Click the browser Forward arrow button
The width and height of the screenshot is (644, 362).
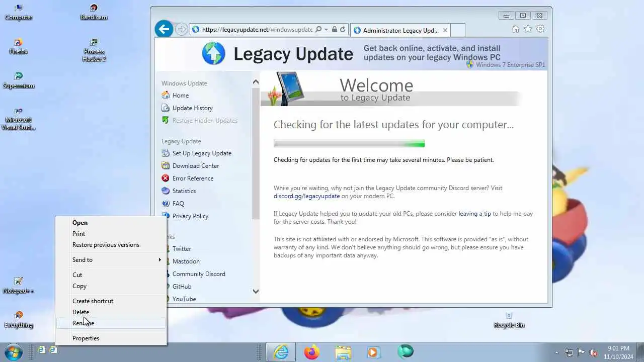click(182, 30)
